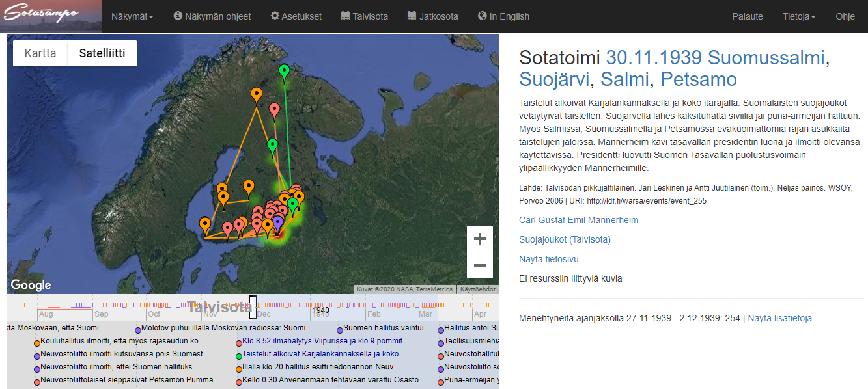Zoom in the map with plus button
Viewport: 868px width, 389px height.
[479, 239]
